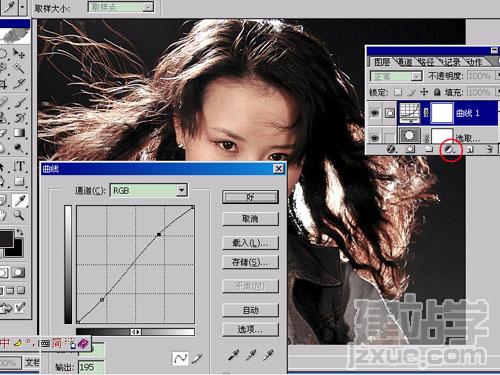Toggle visibility of the 选取 layer
This screenshot has width=500, height=375.
(x=375, y=137)
